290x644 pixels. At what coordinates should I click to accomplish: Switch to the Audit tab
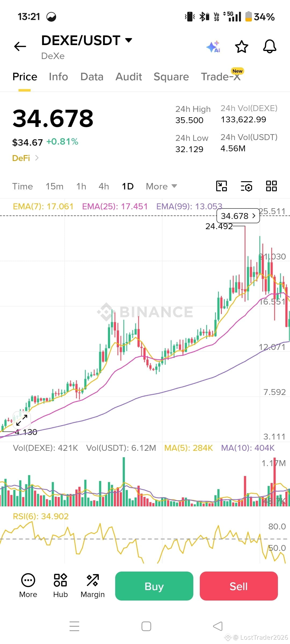129,77
